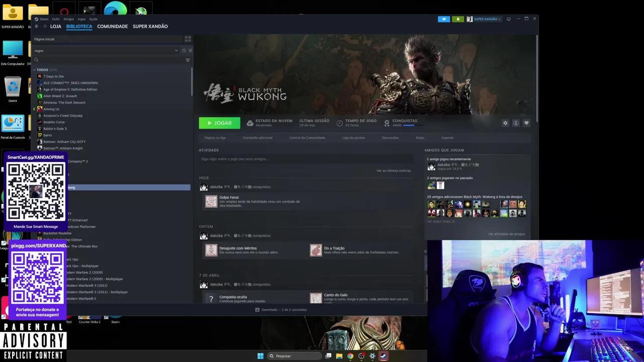Open Loja de pontos link

tap(354, 138)
